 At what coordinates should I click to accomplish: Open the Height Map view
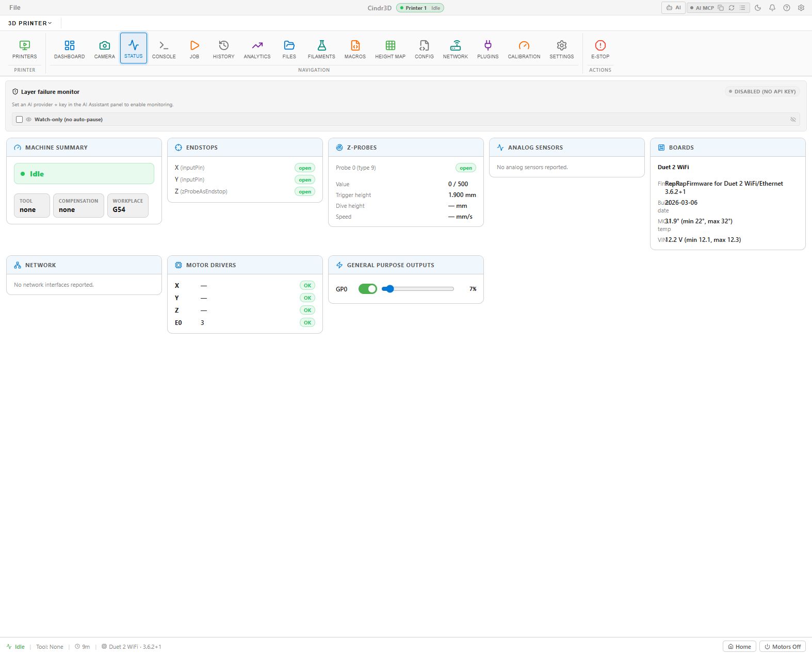[x=390, y=48]
